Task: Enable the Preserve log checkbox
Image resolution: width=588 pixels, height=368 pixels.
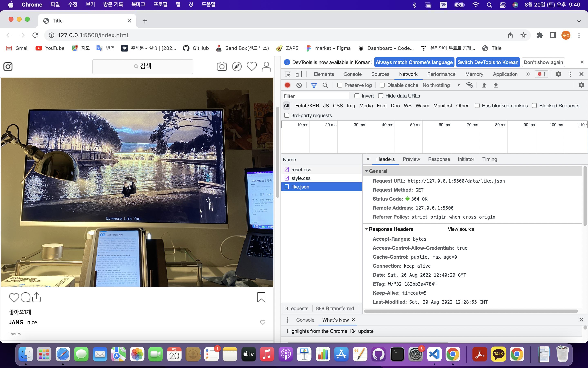Action: (340, 85)
